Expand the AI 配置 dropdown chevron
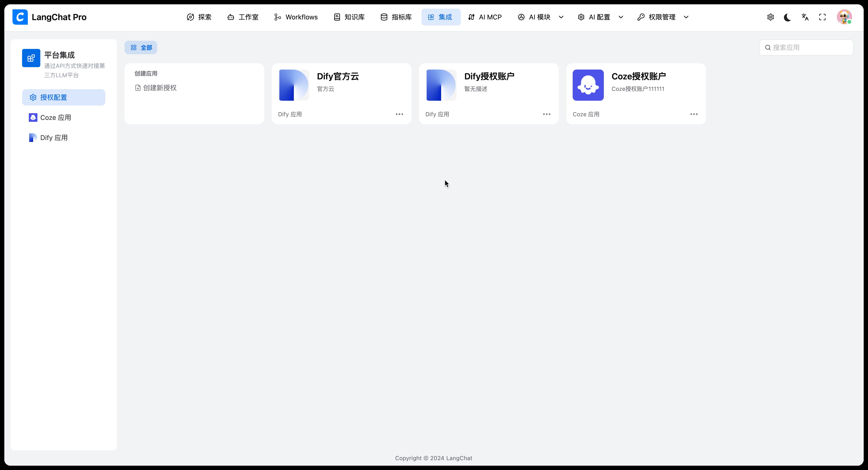 [x=621, y=17]
